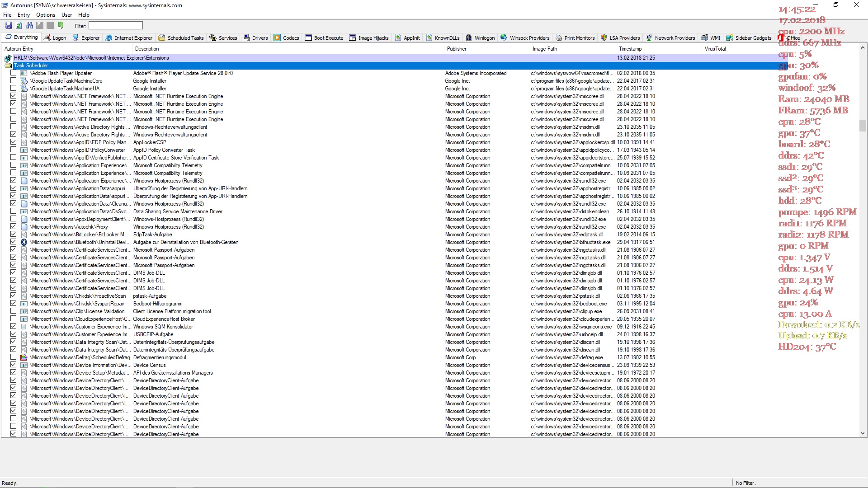Click the green Jump to Entry icon
868x488 pixels.
(61, 26)
